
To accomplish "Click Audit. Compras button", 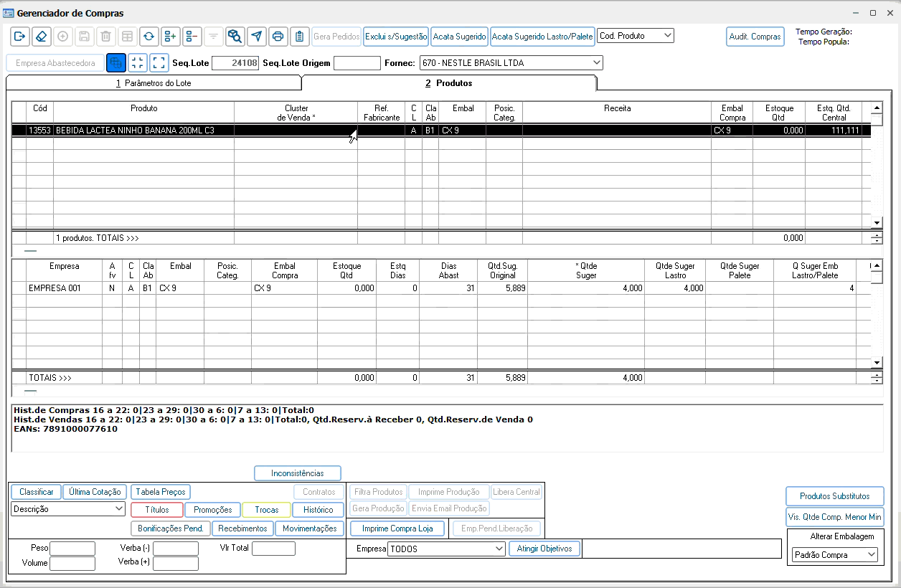I will (755, 36).
